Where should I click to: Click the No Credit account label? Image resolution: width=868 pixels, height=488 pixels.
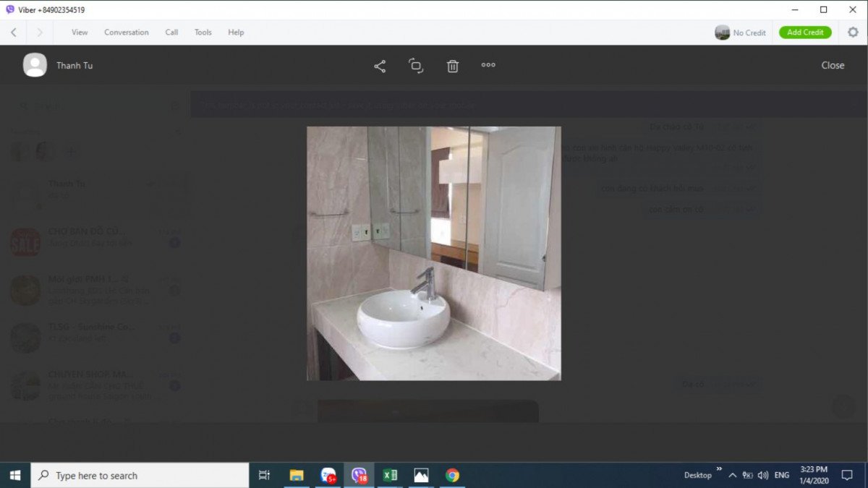click(749, 33)
